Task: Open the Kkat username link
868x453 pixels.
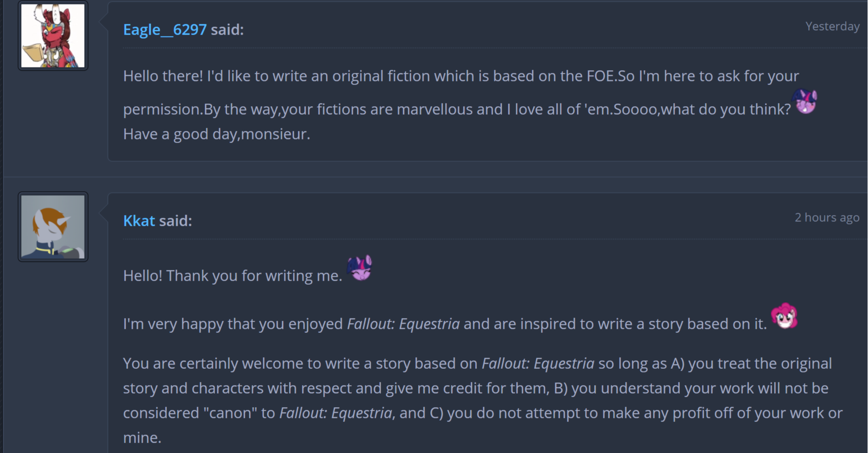Action: (x=139, y=221)
